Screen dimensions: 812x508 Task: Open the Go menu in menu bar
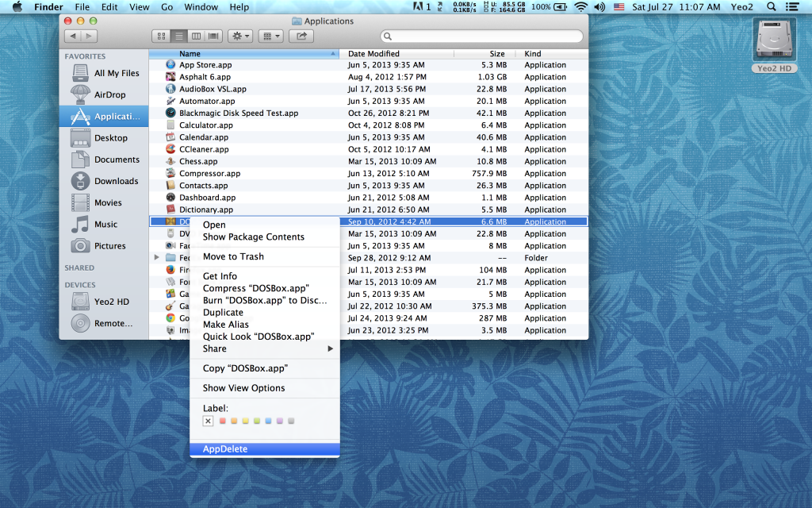pyautogui.click(x=167, y=6)
